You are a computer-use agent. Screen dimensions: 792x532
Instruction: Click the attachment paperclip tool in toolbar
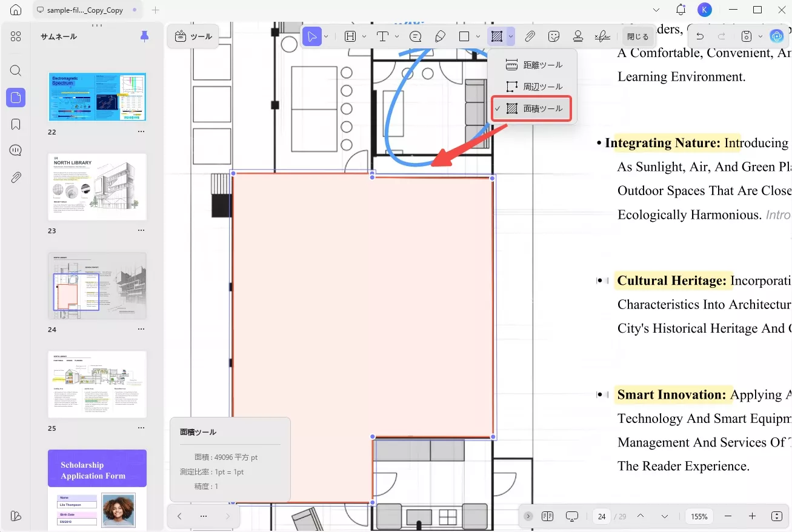(x=530, y=36)
